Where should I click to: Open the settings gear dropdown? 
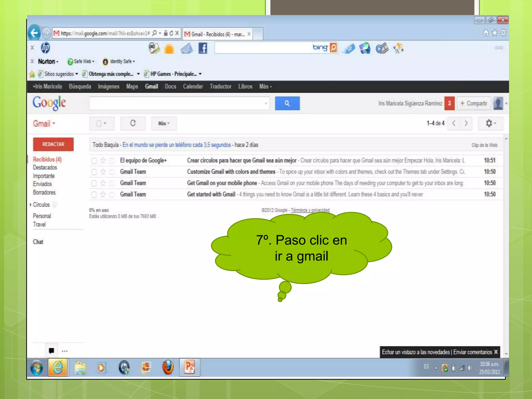(x=490, y=123)
